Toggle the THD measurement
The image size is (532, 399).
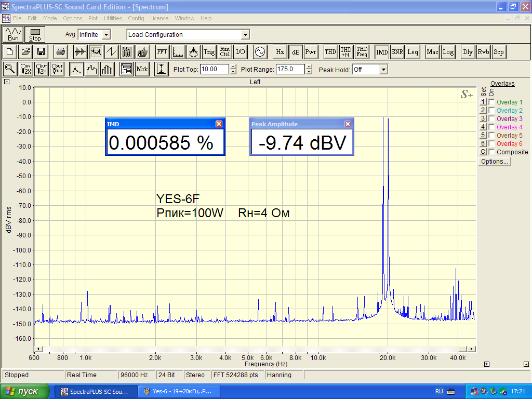click(x=330, y=52)
